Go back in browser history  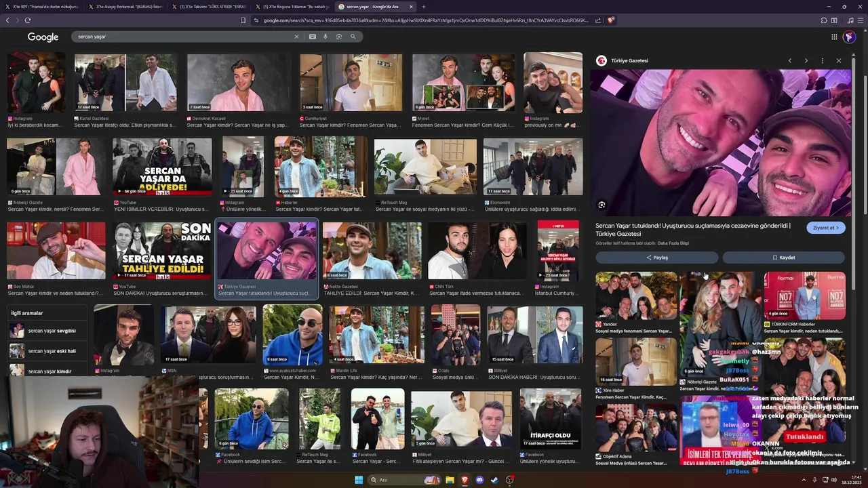coord(7,20)
